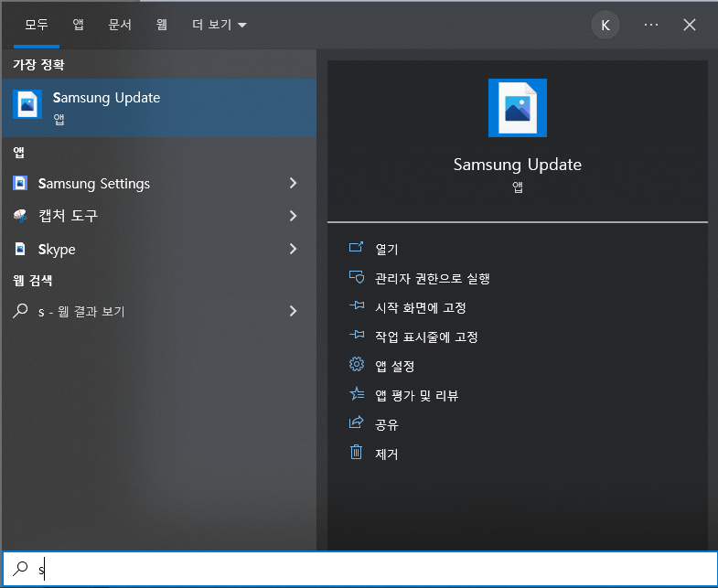Choose 앱 평가 및 리뷰
The image size is (718, 588).
click(x=417, y=396)
